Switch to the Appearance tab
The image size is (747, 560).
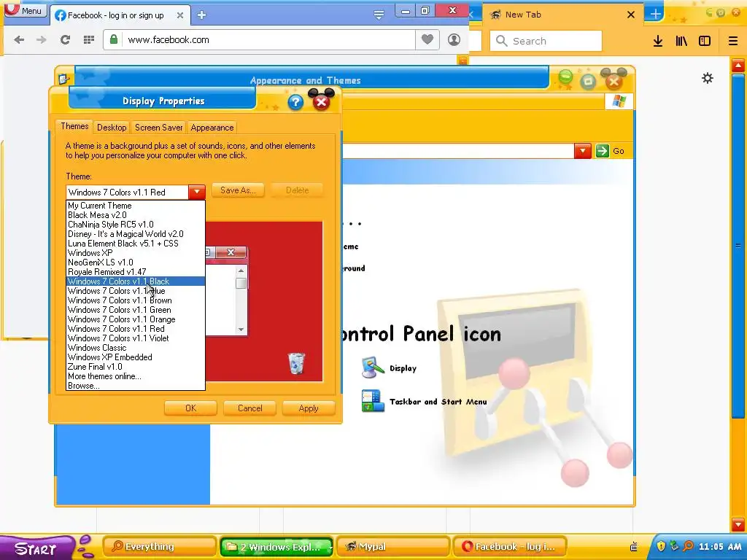(x=212, y=128)
